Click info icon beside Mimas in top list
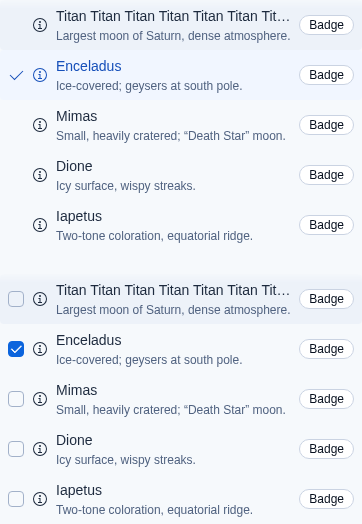Screen dimensions: 362x524 click(40, 125)
